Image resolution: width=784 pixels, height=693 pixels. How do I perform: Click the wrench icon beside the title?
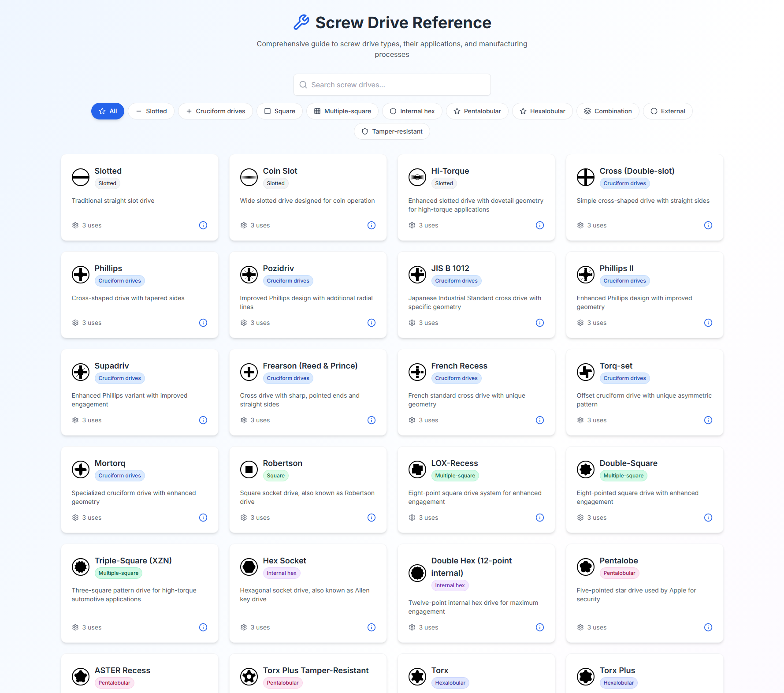pyautogui.click(x=301, y=22)
